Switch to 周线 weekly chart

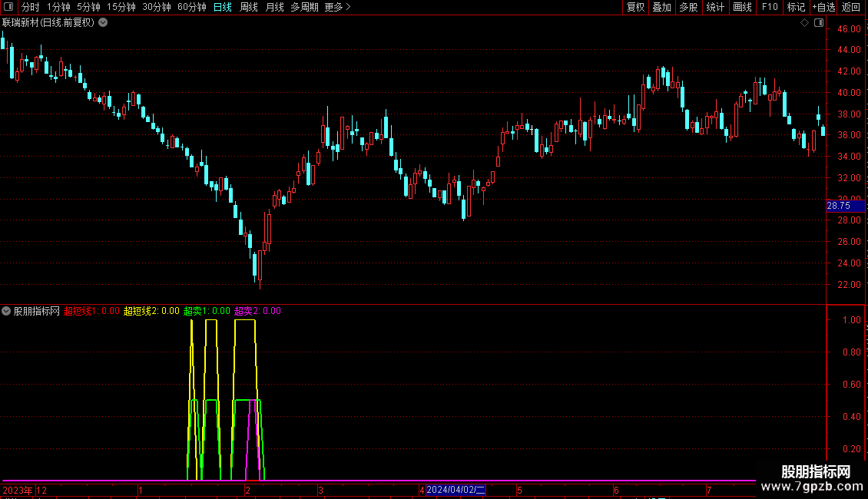point(249,7)
